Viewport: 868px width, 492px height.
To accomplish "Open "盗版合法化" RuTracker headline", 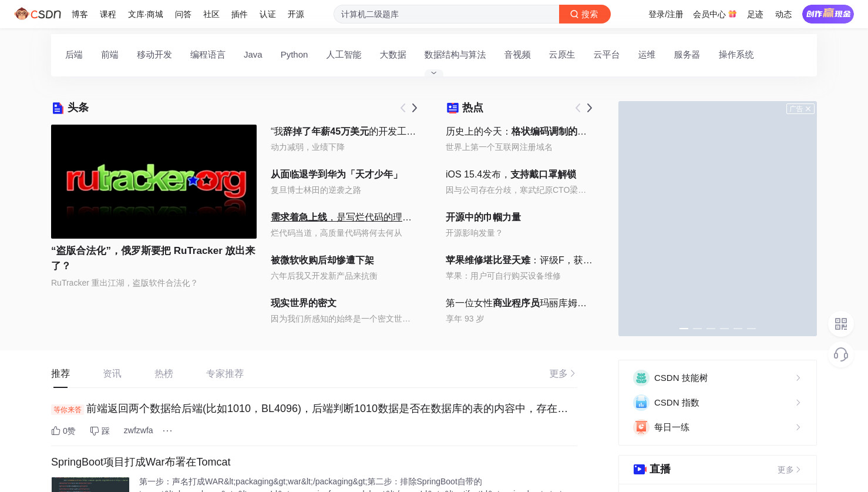I will tap(154, 258).
